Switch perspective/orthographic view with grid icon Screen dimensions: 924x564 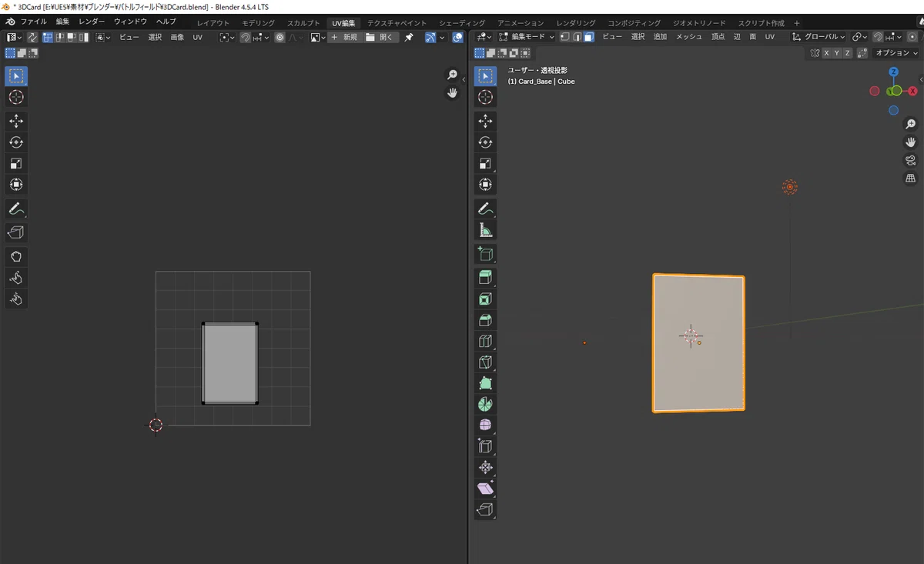click(910, 179)
